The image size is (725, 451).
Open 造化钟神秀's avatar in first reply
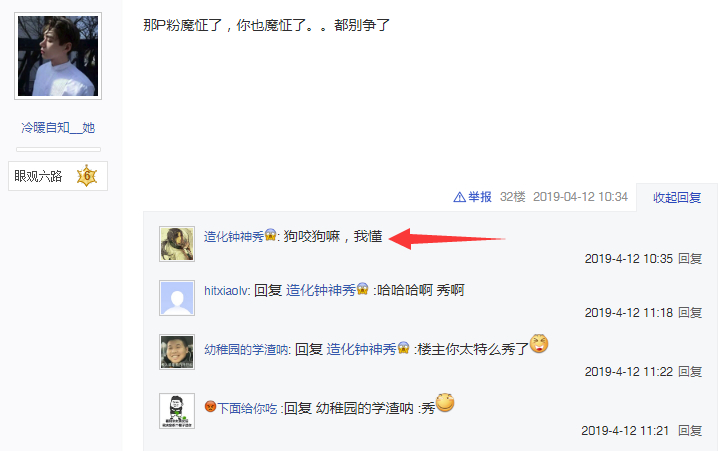[177, 244]
